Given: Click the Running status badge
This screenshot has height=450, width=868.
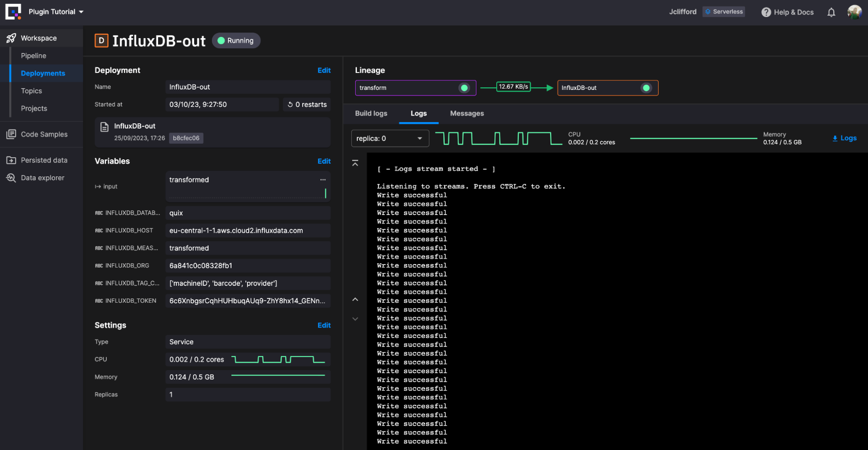Looking at the screenshot, I should click(236, 40).
